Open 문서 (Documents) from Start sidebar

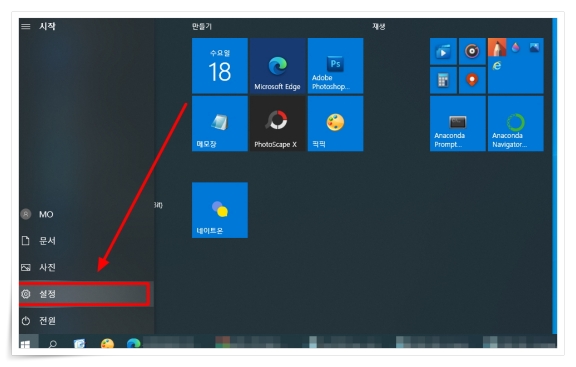pos(86,241)
